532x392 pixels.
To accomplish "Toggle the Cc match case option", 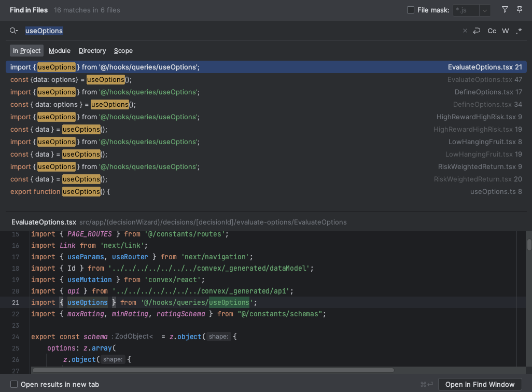I will click(x=492, y=31).
